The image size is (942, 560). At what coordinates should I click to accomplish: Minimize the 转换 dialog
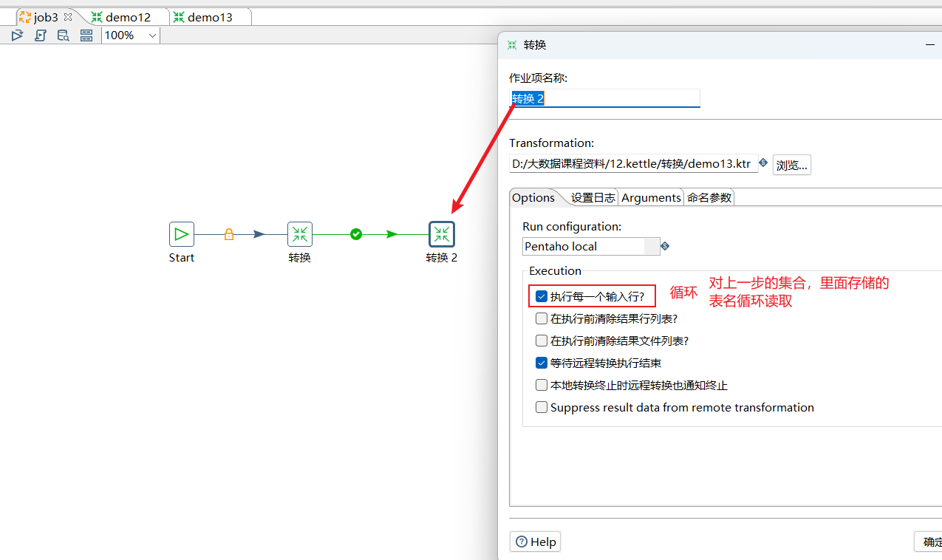coord(930,45)
